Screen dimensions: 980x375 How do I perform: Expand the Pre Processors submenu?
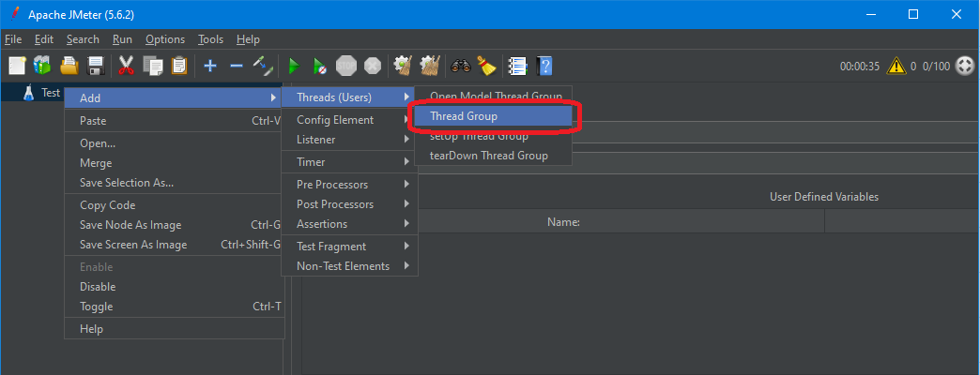click(x=349, y=185)
